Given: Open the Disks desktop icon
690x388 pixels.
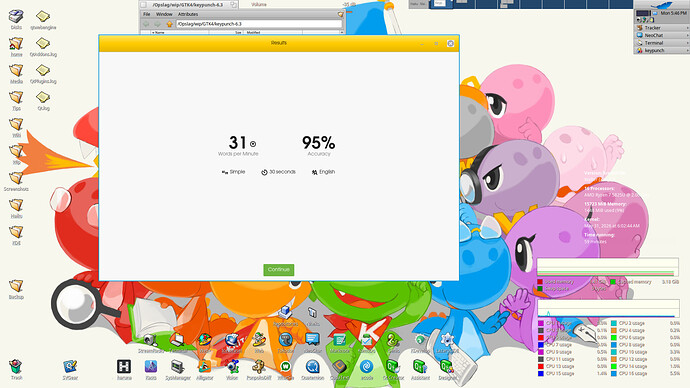Looking at the screenshot, I should point(16,17).
